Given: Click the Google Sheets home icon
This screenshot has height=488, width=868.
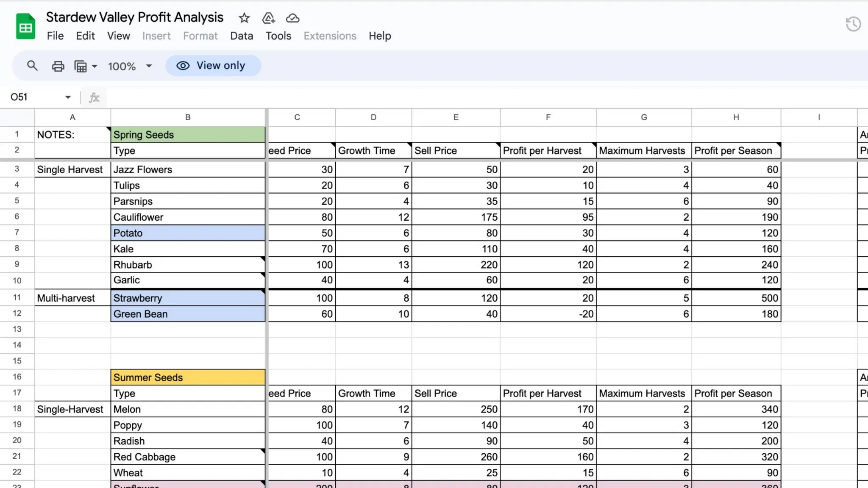Looking at the screenshot, I should 25,26.
